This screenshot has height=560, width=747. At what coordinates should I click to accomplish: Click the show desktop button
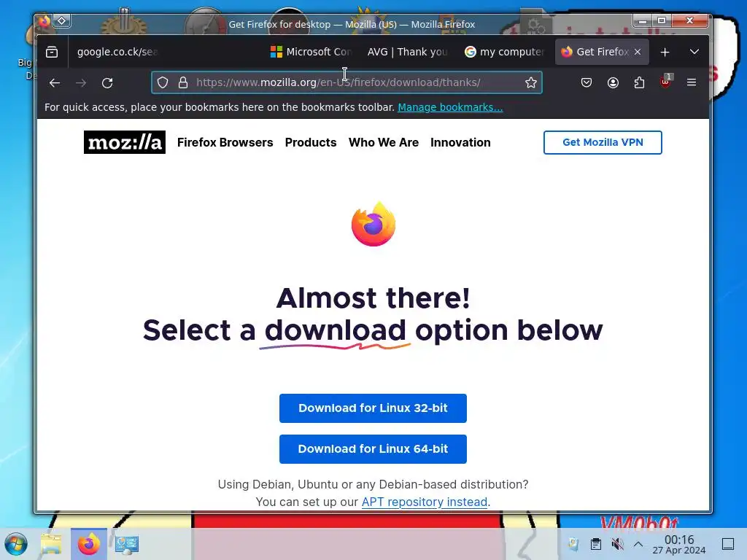tap(728, 544)
